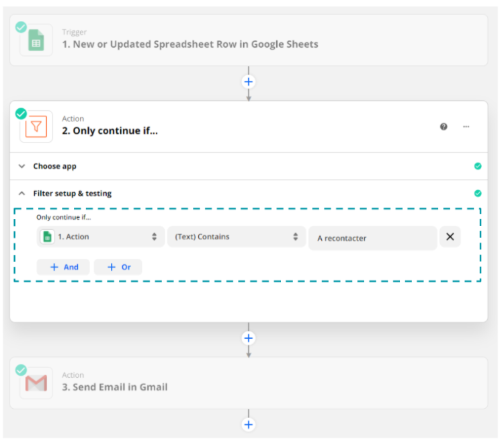Add step between trigger and filter

(249, 81)
